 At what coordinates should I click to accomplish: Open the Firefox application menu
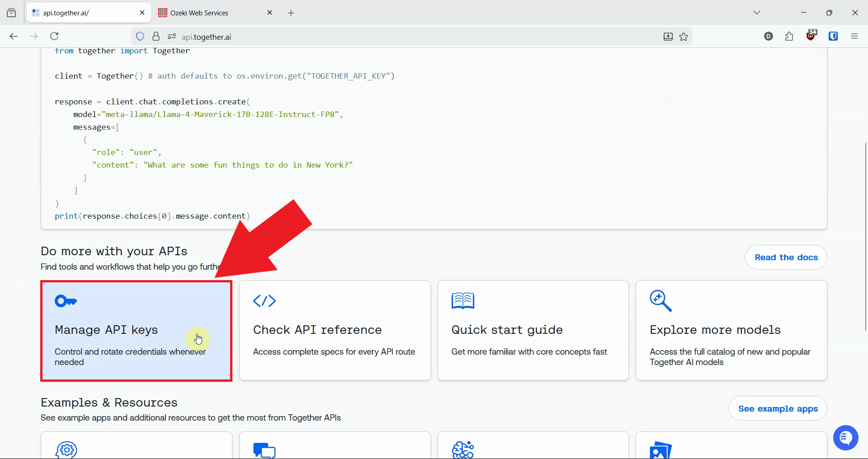click(x=854, y=36)
